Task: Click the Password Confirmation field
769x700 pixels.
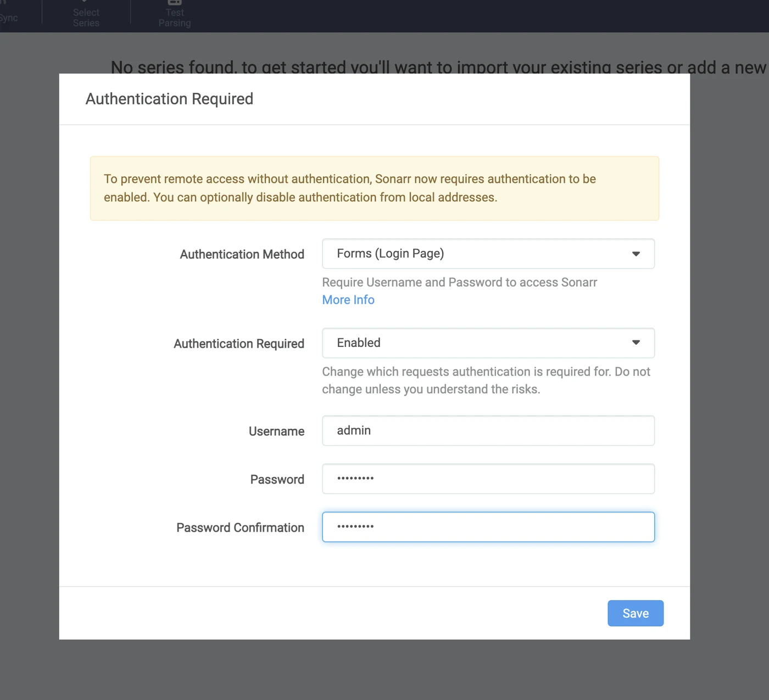Action: click(488, 527)
